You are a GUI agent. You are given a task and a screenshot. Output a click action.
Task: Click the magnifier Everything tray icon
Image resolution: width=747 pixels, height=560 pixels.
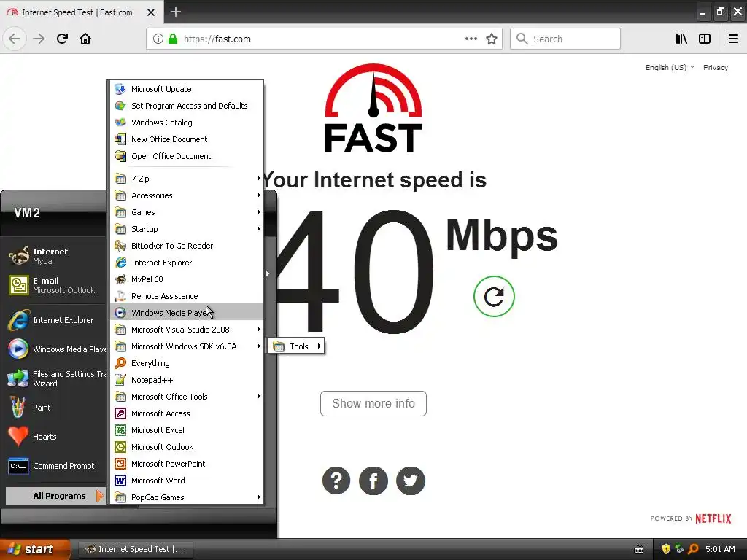tap(693, 549)
